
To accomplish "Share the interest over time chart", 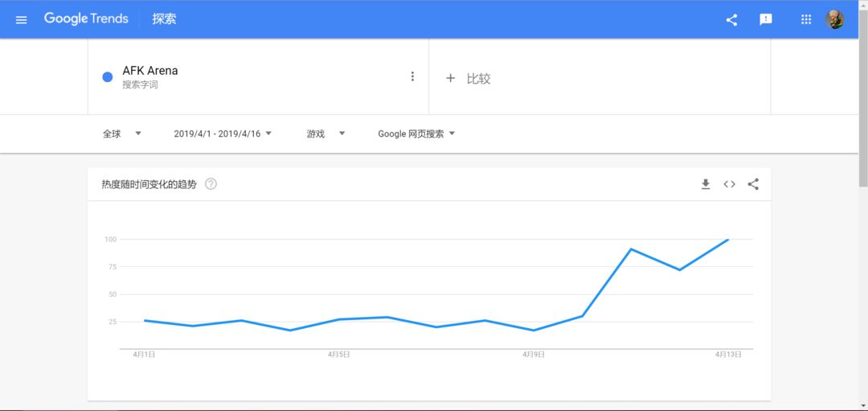I will (x=753, y=184).
